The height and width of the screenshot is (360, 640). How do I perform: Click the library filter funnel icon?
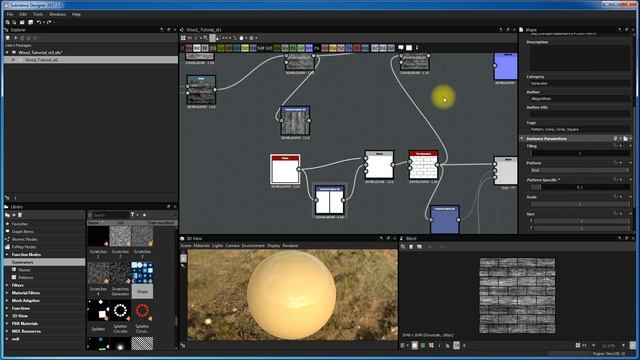coord(132,215)
